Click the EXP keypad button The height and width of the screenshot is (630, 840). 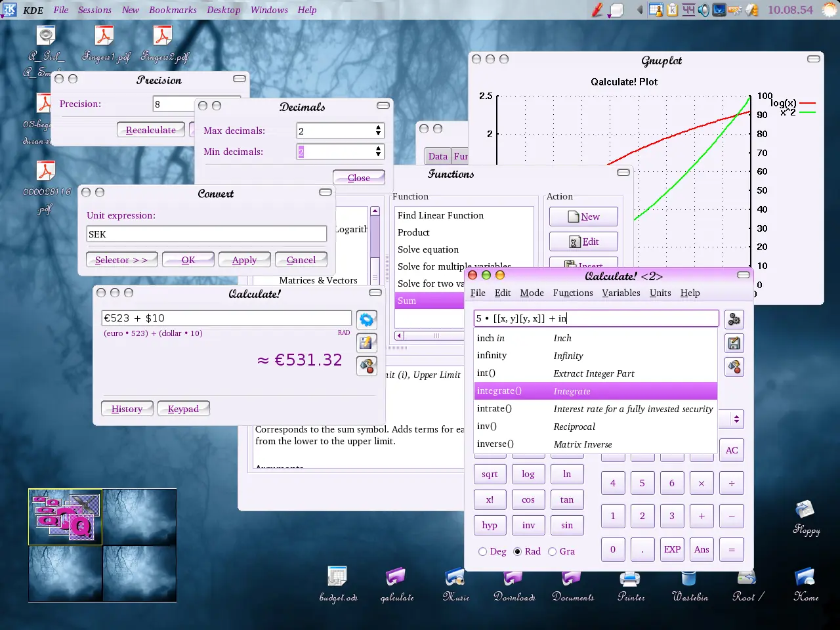coord(672,549)
